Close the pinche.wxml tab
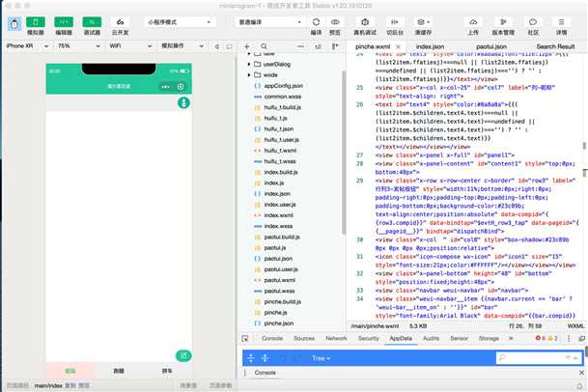Screen dimensions: 588x392 pos(398,46)
